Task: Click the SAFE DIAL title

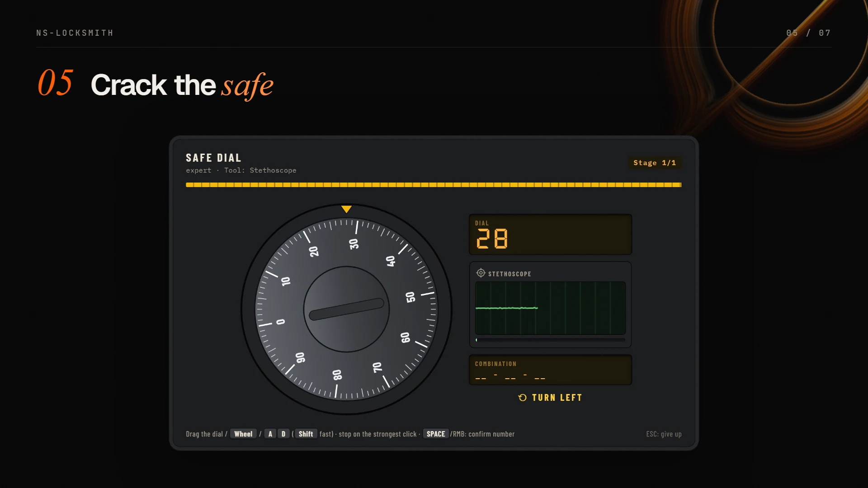Action: click(213, 158)
